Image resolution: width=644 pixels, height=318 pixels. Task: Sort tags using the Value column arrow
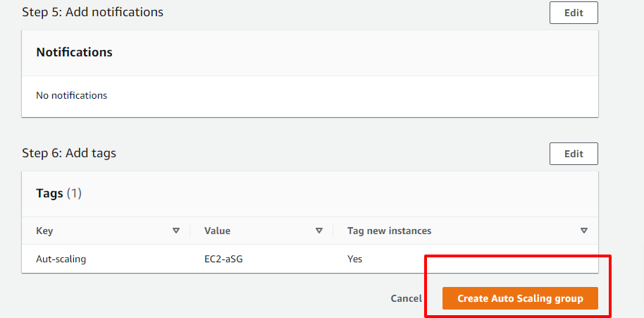(x=318, y=231)
